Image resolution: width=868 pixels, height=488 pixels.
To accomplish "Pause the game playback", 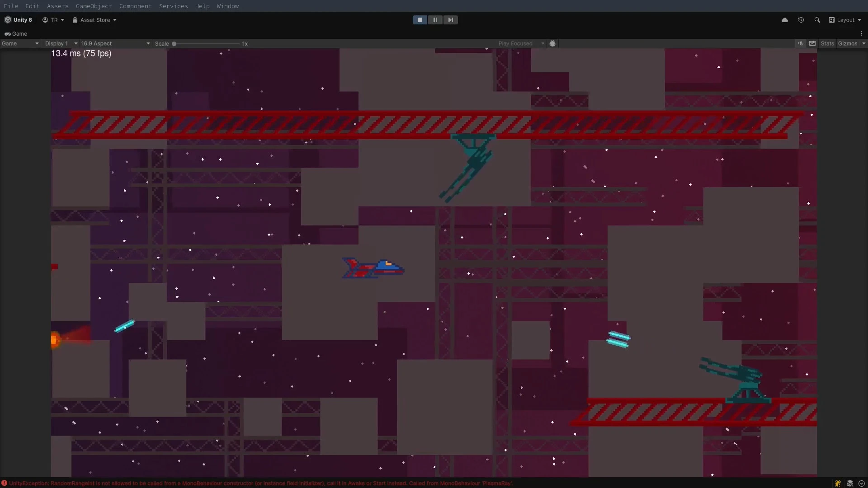I will 435,20.
